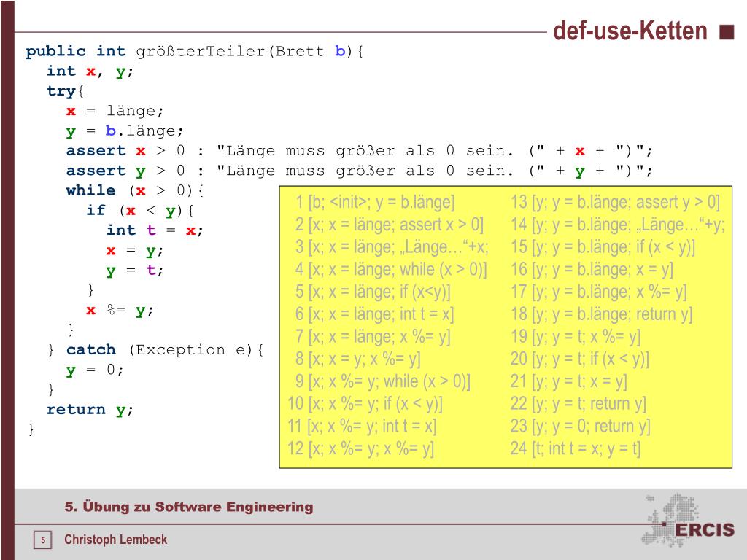Click the dark red square beside the title
Screen dimensions: 747x560
click(x=727, y=32)
